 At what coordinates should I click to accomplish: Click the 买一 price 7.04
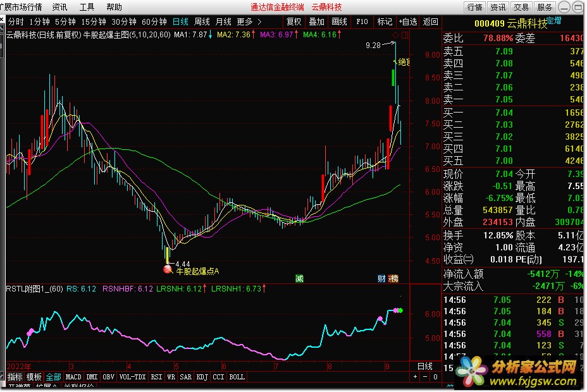(504, 113)
